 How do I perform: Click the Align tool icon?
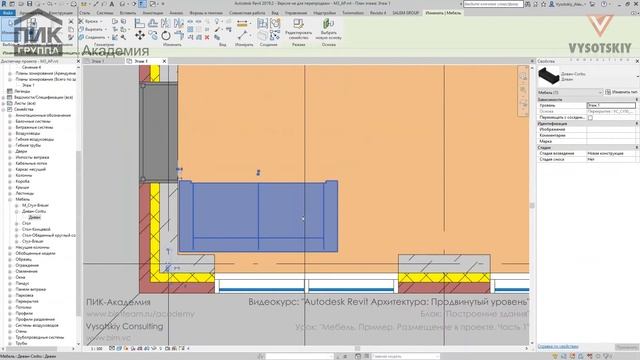(x=140, y=23)
